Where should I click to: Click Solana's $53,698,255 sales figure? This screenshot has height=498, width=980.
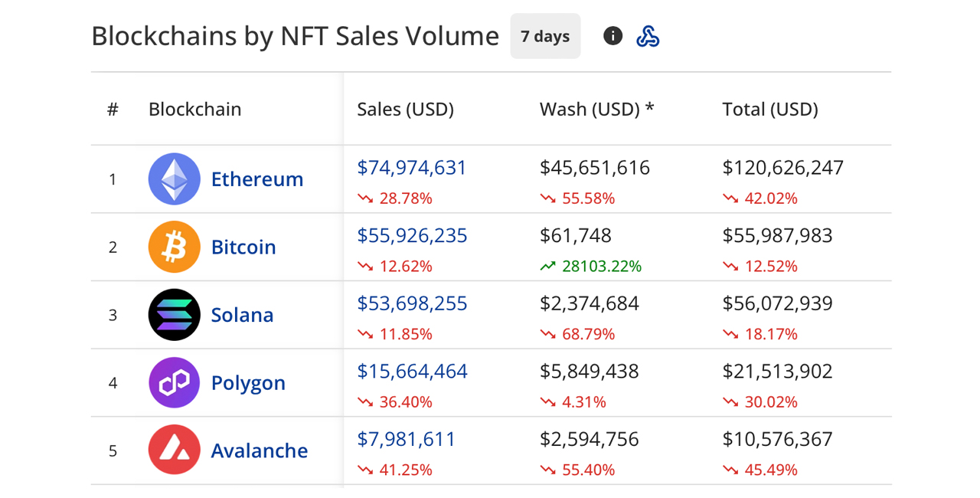412,303
